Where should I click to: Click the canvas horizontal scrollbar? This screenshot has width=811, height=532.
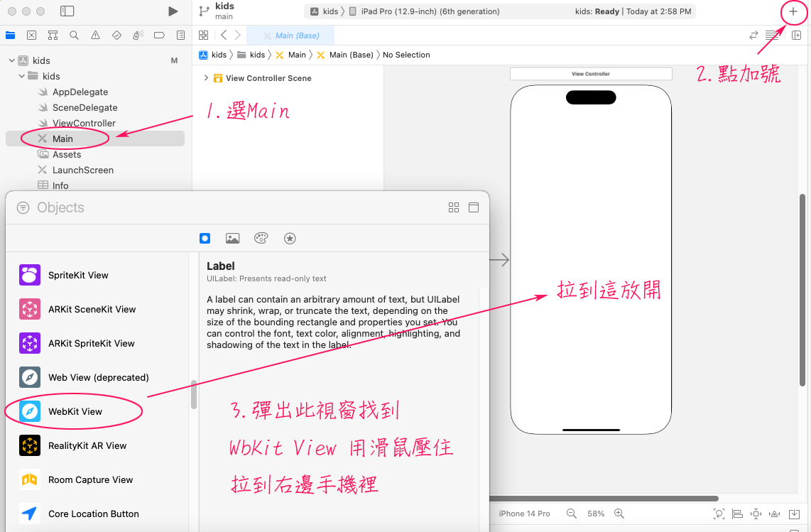pos(604,499)
